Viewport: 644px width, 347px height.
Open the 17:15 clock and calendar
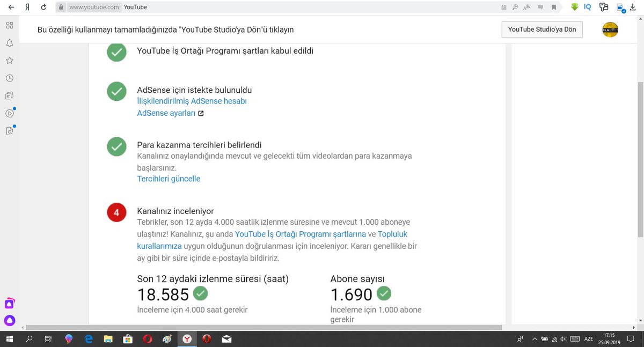click(609, 339)
